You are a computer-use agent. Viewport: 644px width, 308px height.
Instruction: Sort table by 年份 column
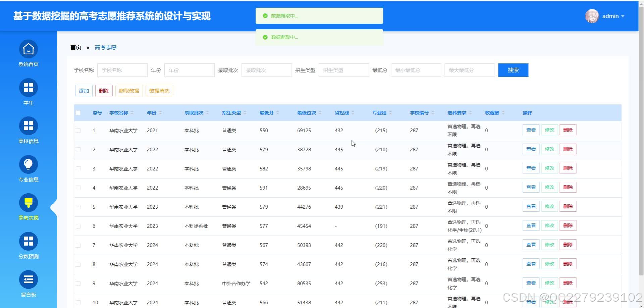coord(160,113)
